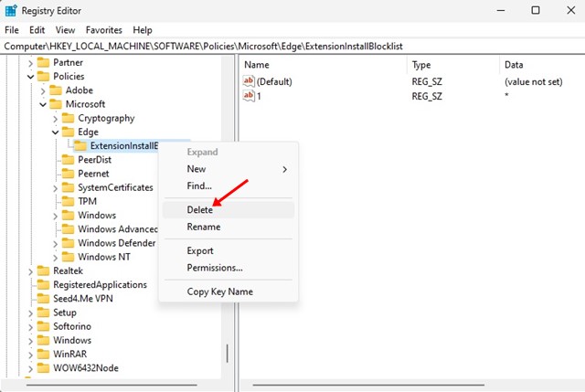Viewport: 585px width, 392px height.
Task: Select the Softorino folder icon
Action: (43, 326)
